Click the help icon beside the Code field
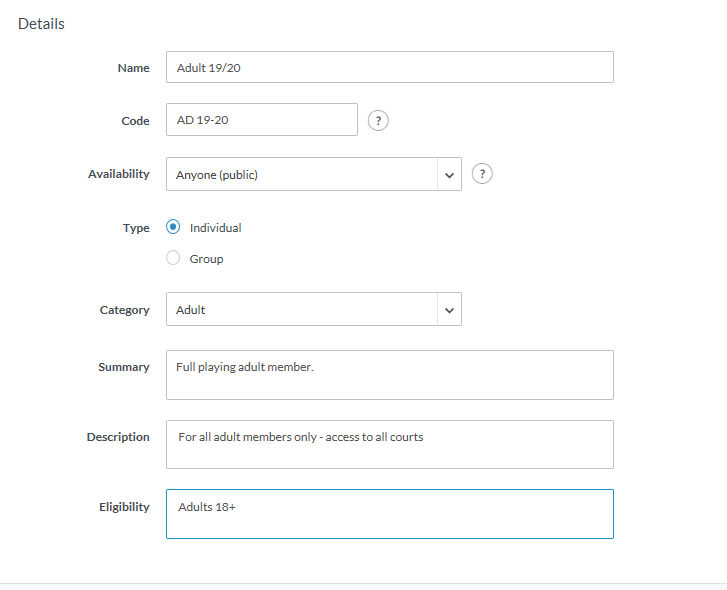The image size is (727, 590). [x=378, y=121]
